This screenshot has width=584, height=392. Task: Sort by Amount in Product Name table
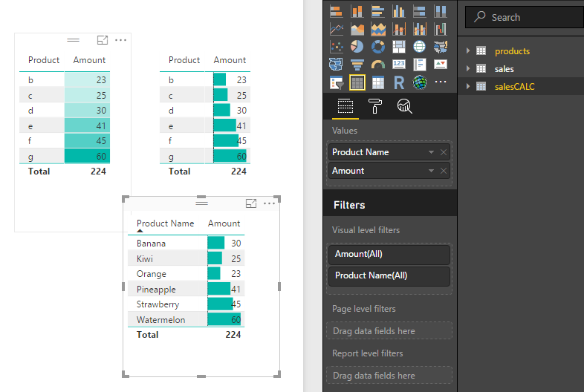pos(224,223)
